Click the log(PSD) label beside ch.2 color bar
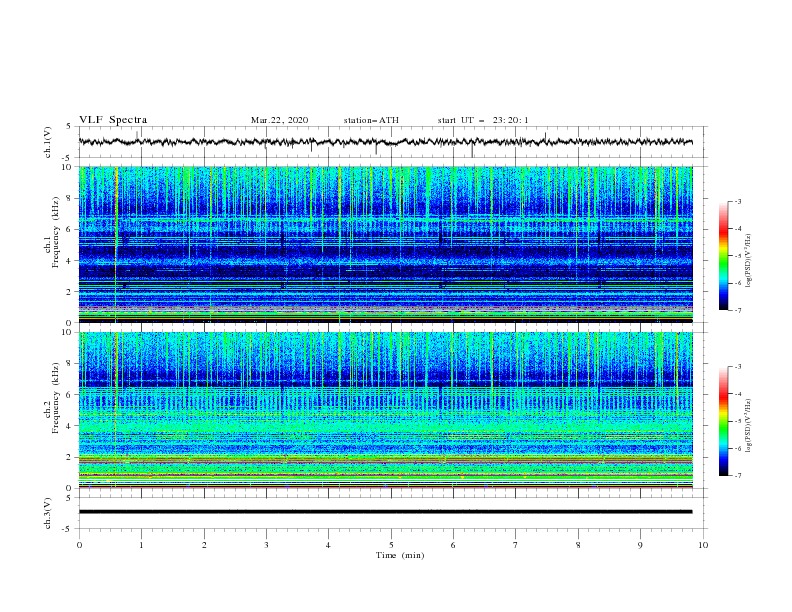The width and height of the screenshot is (792, 612). (748, 426)
